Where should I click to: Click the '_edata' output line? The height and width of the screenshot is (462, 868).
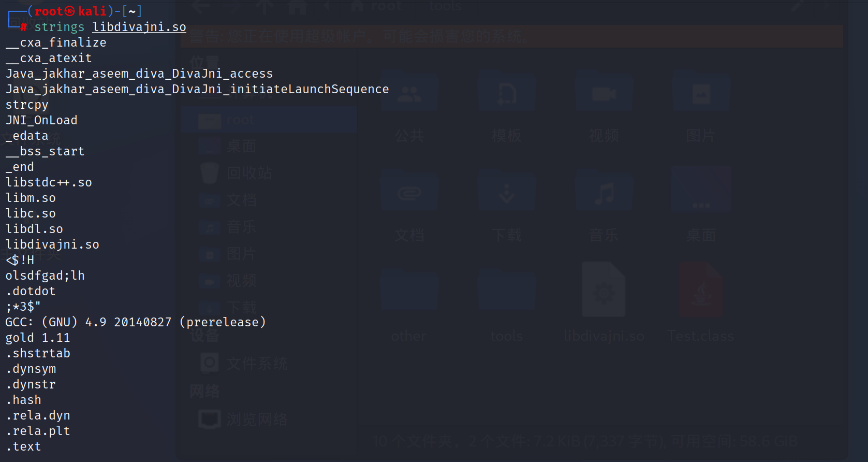(27, 136)
